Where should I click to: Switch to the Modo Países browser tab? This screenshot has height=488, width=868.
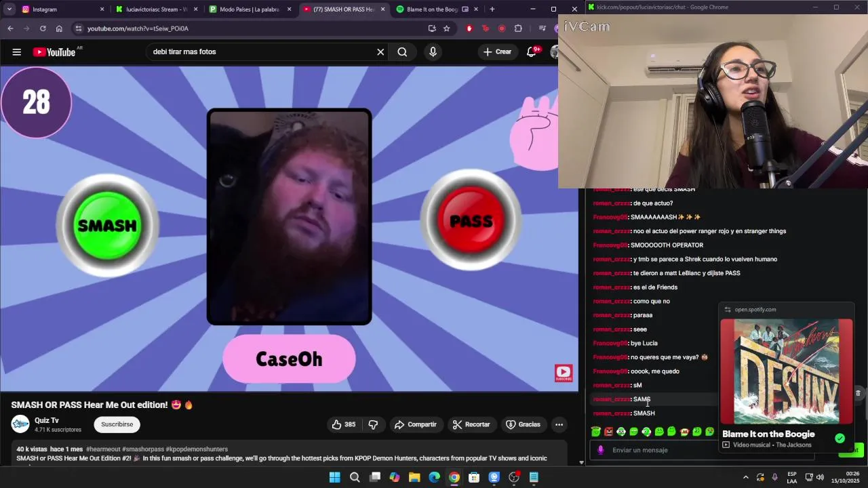click(x=250, y=9)
